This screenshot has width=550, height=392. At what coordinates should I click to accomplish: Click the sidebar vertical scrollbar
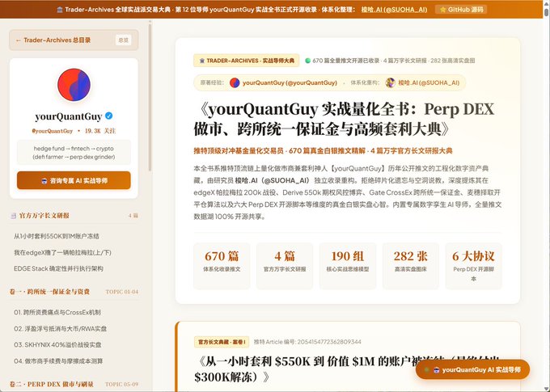[150, 96]
